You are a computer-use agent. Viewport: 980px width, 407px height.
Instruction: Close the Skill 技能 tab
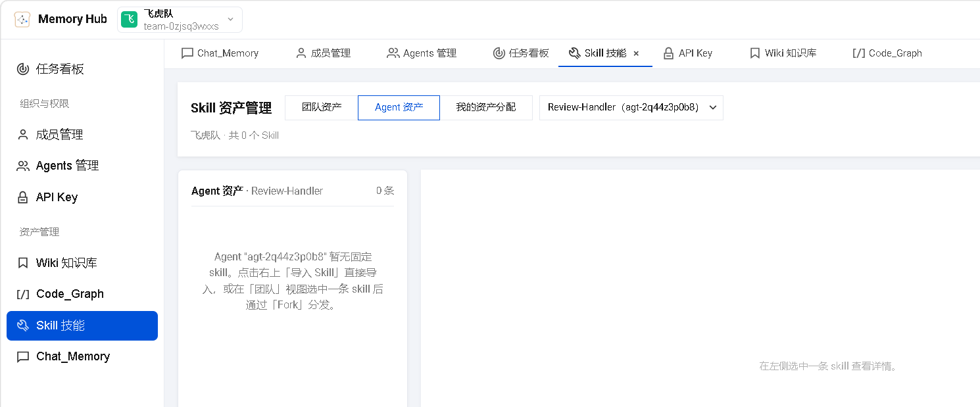tap(636, 54)
